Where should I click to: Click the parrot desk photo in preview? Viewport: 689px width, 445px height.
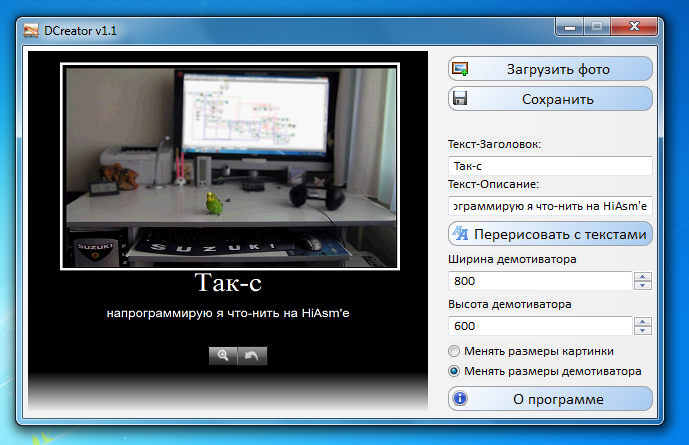coord(230,165)
